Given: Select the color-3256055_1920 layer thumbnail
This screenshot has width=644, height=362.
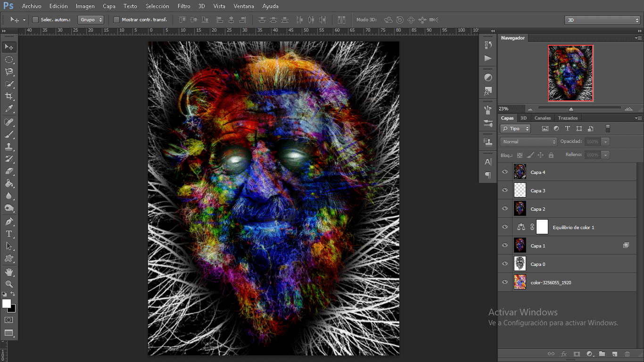Looking at the screenshot, I should pos(520,282).
